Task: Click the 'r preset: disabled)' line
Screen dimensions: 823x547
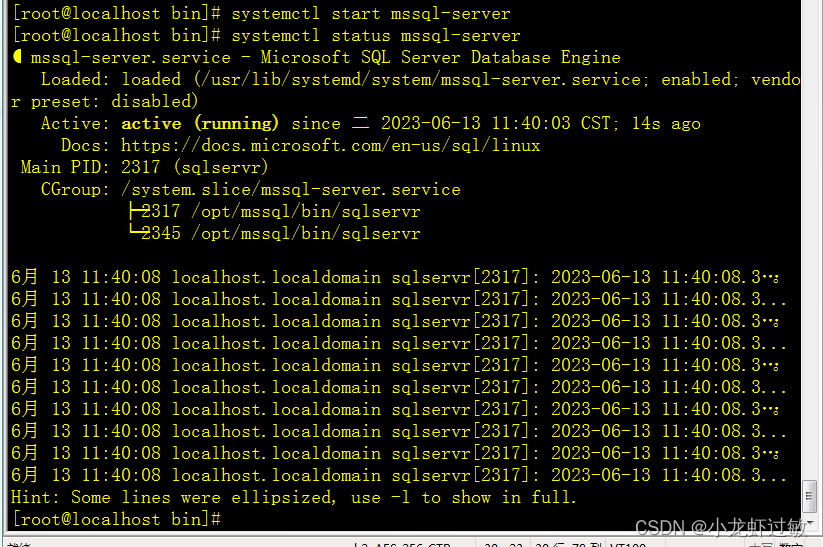Action: click(x=104, y=101)
